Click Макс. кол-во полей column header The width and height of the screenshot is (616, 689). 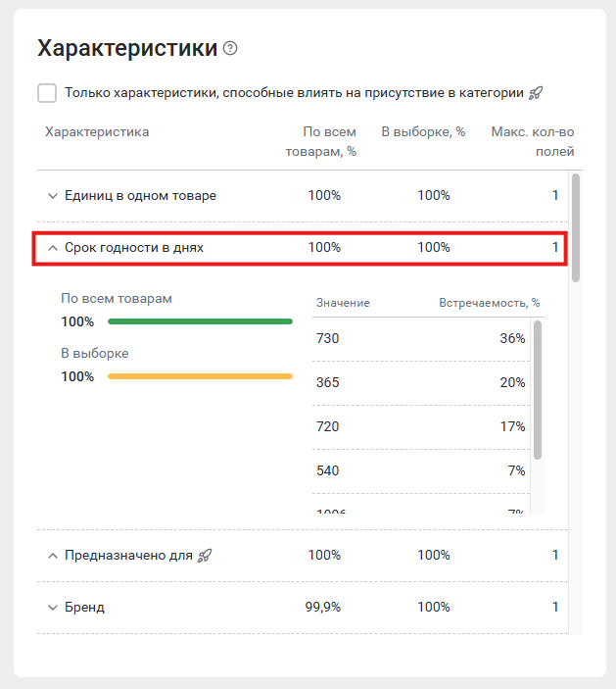coord(533,141)
